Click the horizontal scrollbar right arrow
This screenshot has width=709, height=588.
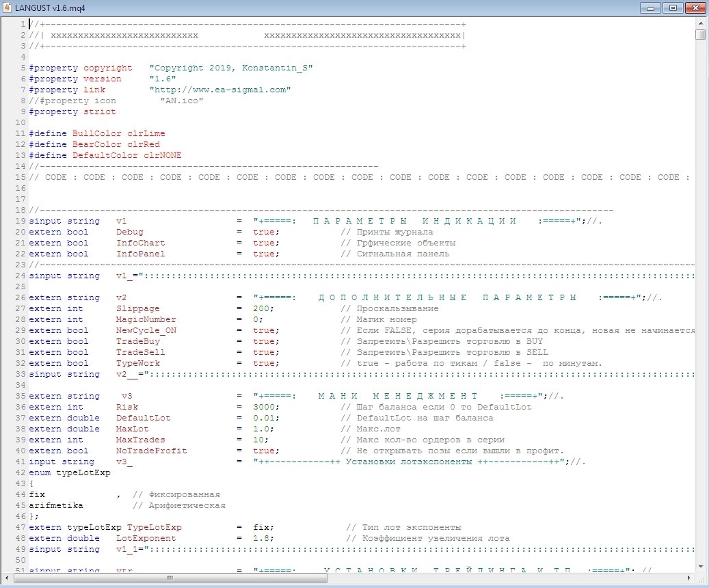click(689, 579)
